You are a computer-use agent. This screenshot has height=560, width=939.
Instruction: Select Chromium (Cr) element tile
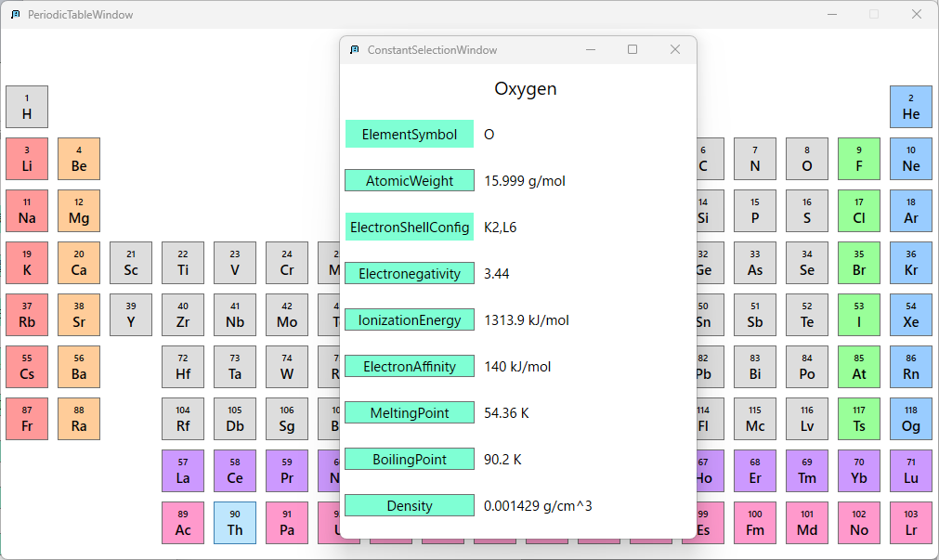pyautogui.click(x=287, y=263)
